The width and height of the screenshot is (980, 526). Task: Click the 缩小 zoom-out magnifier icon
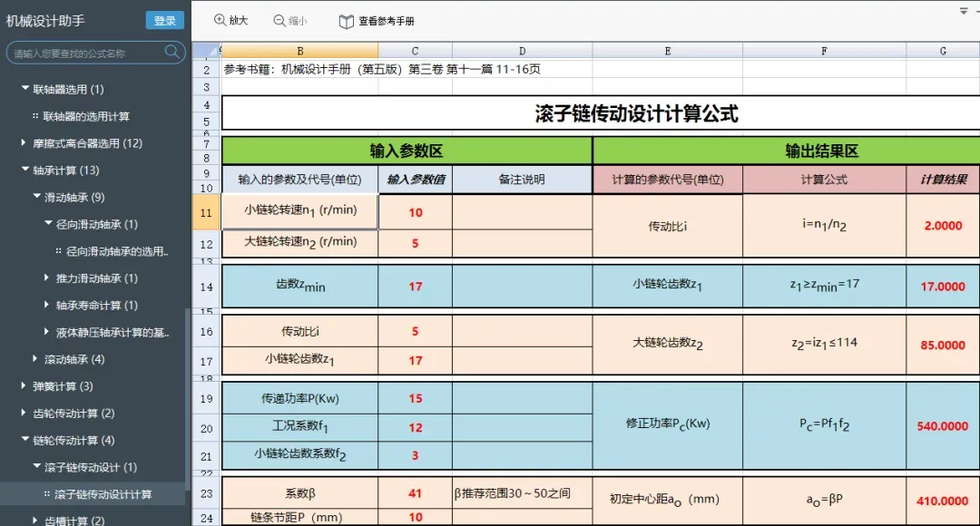[279, 21]
